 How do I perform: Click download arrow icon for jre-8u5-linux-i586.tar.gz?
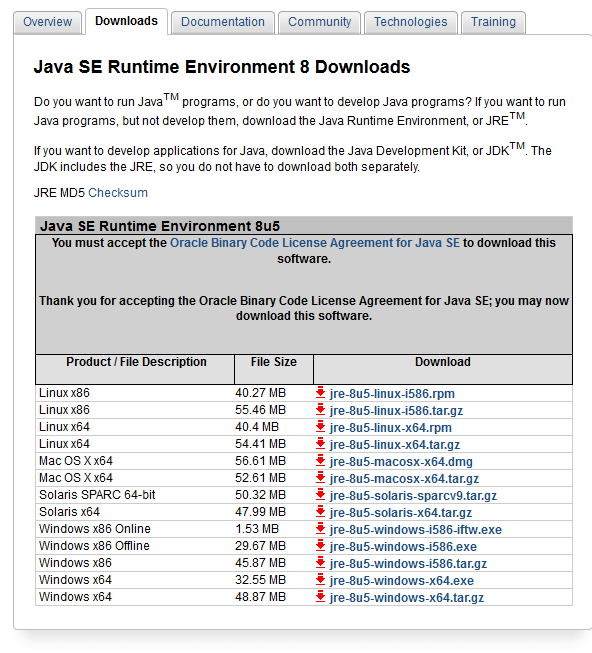pos(320,409)
